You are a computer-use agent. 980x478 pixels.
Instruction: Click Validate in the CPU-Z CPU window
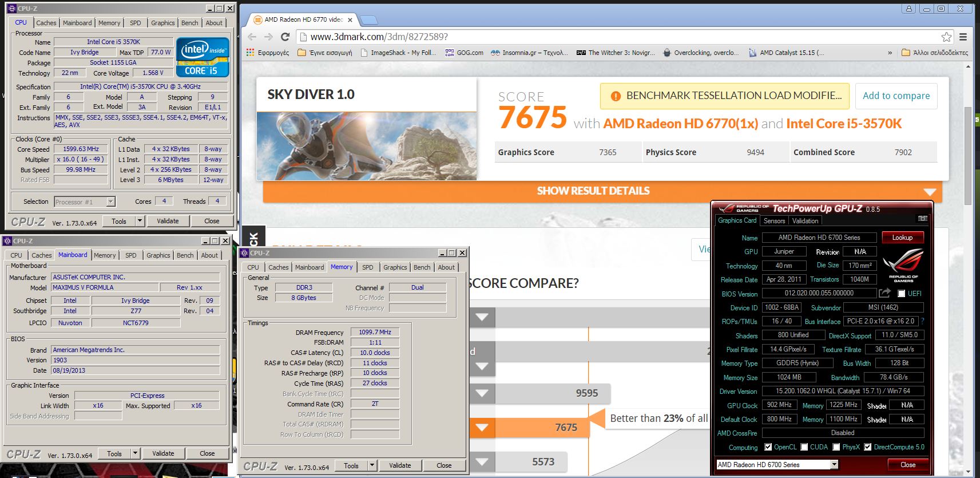point(168,221)
